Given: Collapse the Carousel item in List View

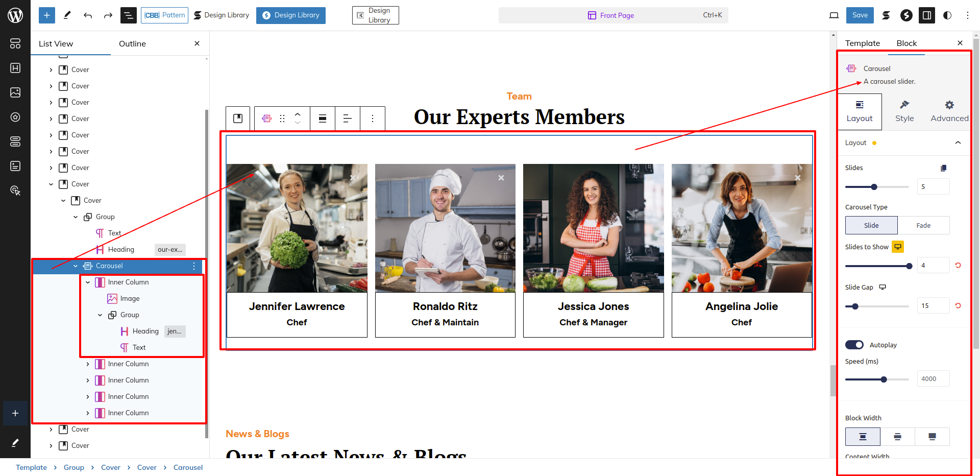Looking at the screenshot, I should pos(76,266).
